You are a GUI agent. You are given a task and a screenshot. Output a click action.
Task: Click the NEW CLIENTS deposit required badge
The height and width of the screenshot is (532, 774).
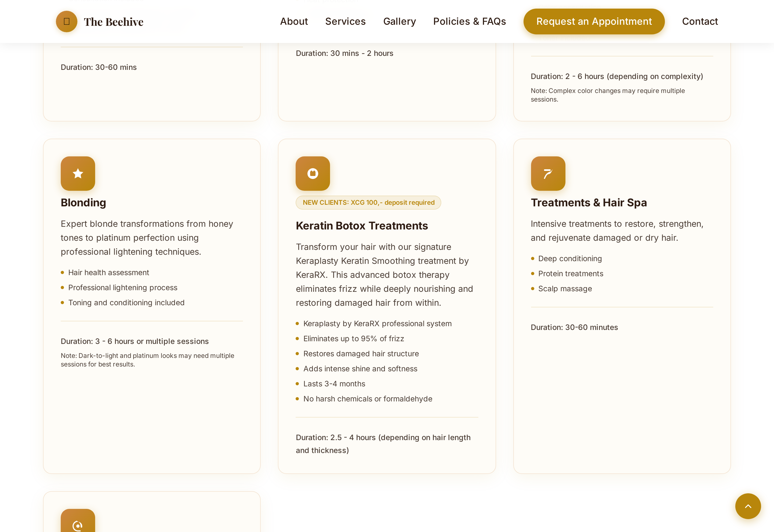368,202
